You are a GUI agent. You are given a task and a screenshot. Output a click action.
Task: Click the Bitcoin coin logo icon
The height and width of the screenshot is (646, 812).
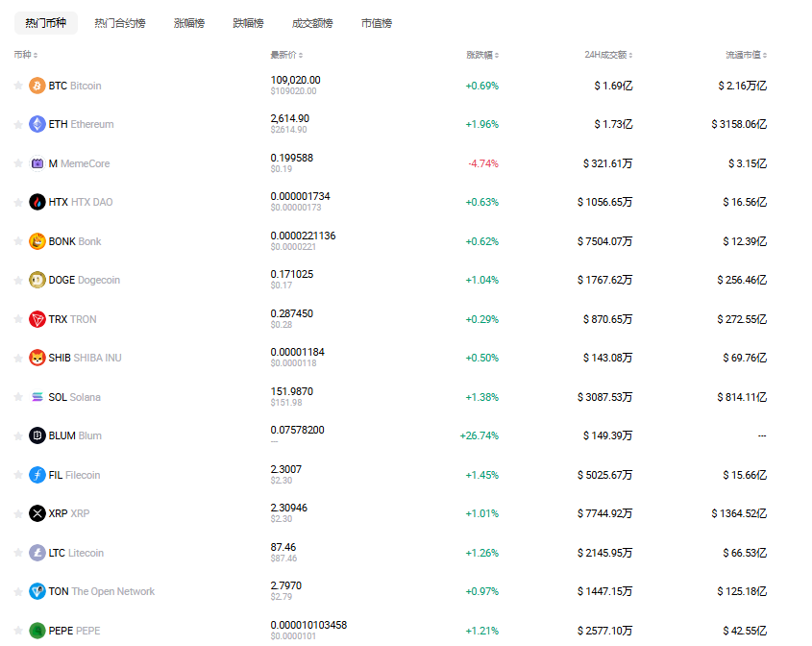37,86
